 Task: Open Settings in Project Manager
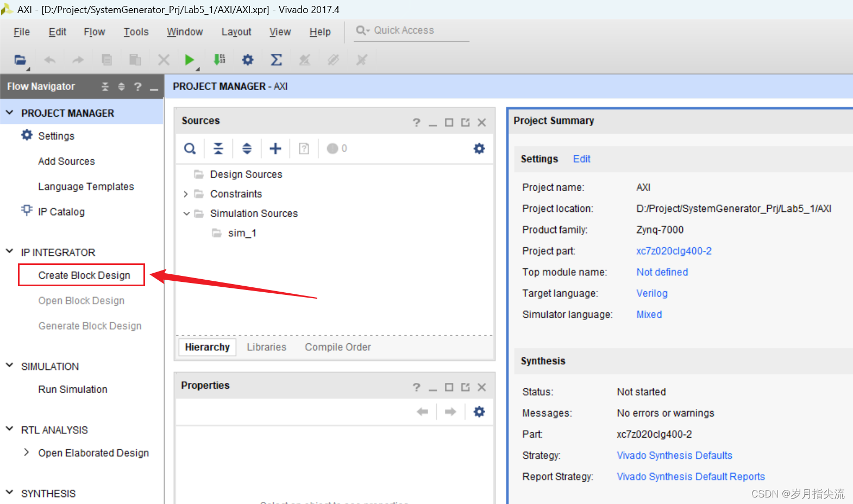pos(57,136)
